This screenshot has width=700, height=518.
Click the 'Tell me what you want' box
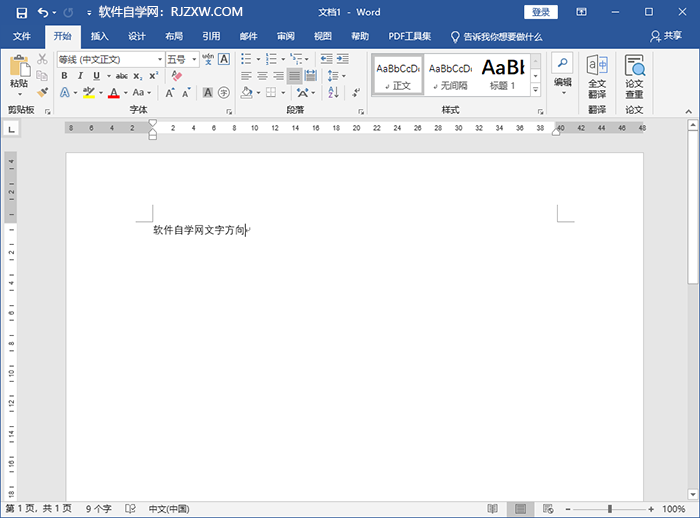tap(496, 37)
